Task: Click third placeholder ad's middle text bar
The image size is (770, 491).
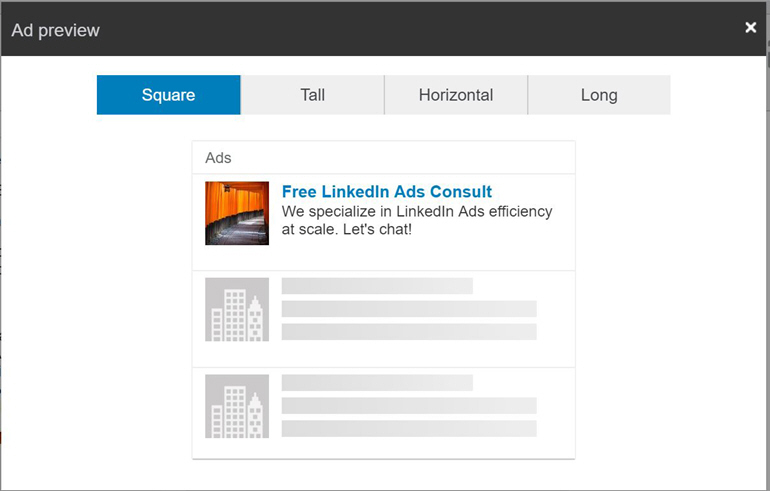Action: pyautogui.click(x=409, y=406)
